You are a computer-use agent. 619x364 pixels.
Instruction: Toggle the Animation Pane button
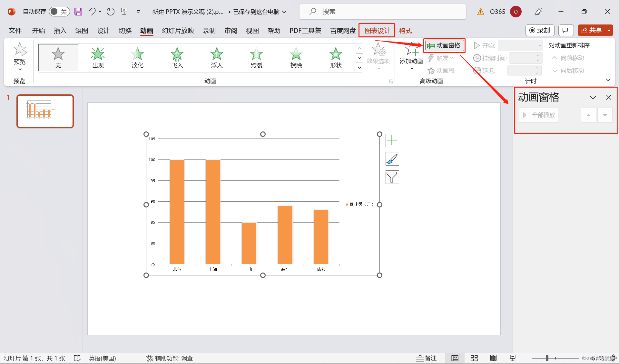[x=444, y=45]
